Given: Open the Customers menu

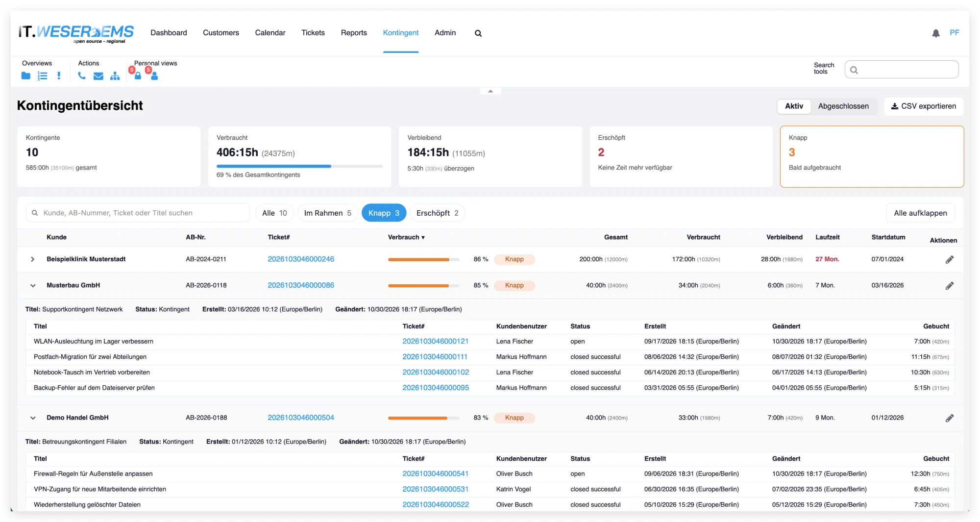Looking at the screenshot, I should 221,33.
